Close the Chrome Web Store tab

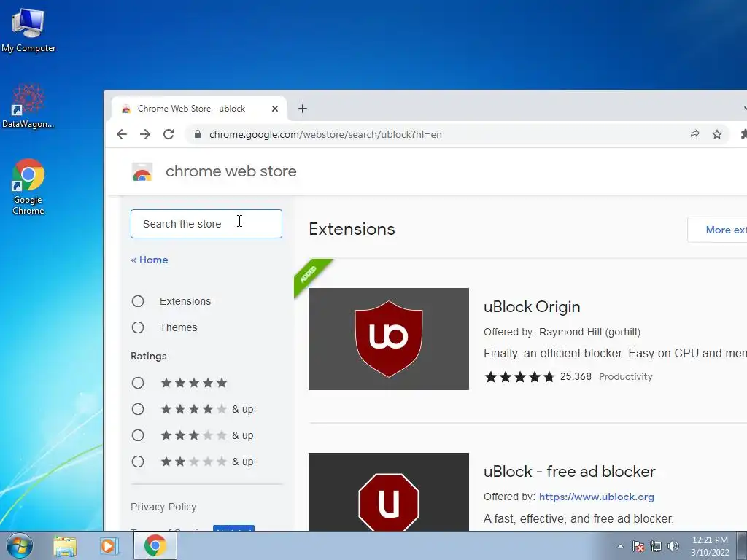point(275,109)
